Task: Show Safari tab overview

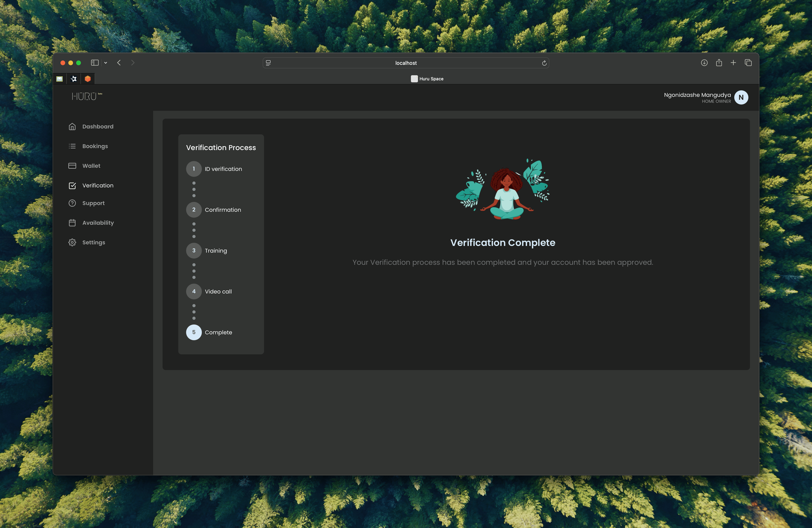Action: tap(748, 63)
